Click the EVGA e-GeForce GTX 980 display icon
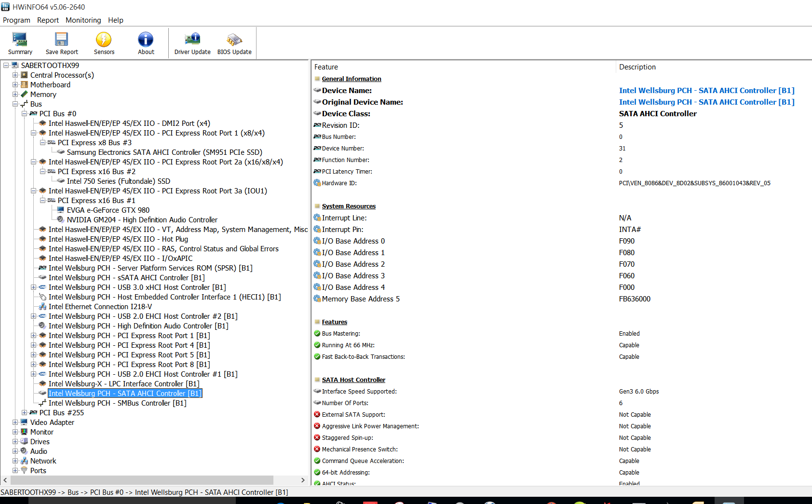The height and width of the screenshot is (504, 812). [x=61, y=210]
